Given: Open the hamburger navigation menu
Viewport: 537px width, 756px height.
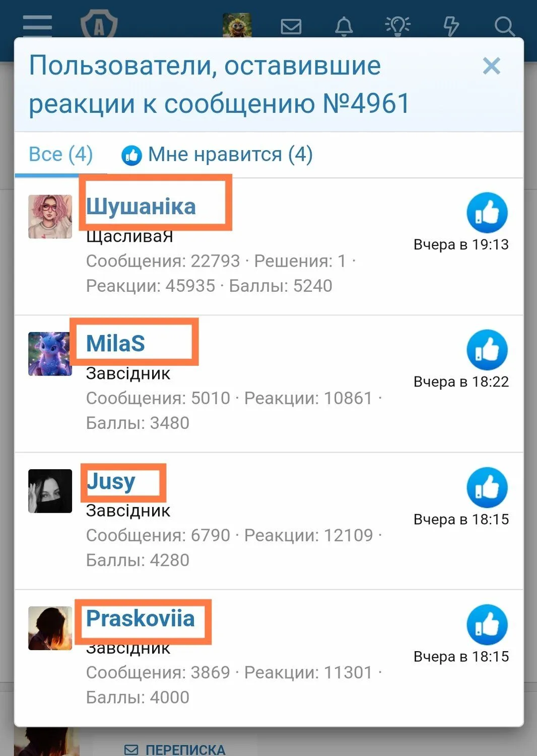Looking at the screenshot, I should coord(37,25).
